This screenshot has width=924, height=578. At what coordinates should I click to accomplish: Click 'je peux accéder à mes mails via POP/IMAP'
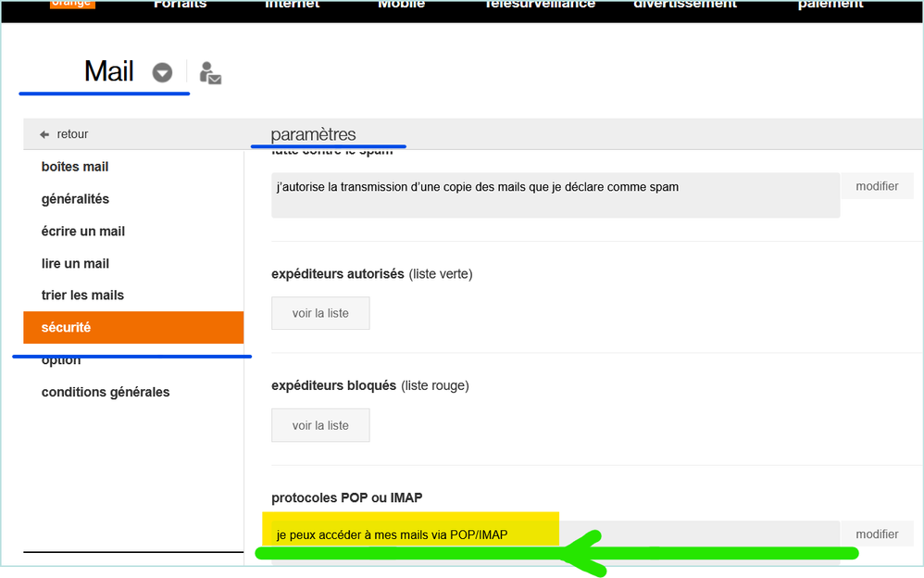click(x=392, y=535)
